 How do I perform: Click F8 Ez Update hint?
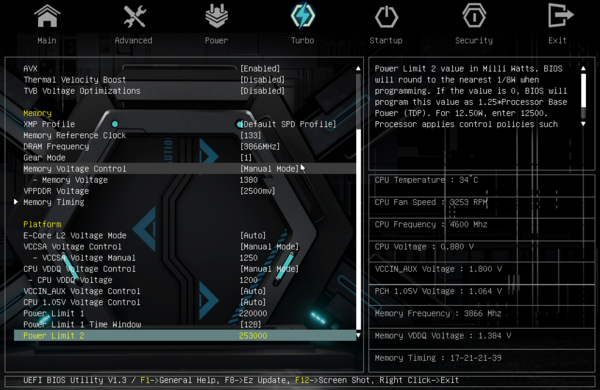pyautogui.click(x=256, y=380)
